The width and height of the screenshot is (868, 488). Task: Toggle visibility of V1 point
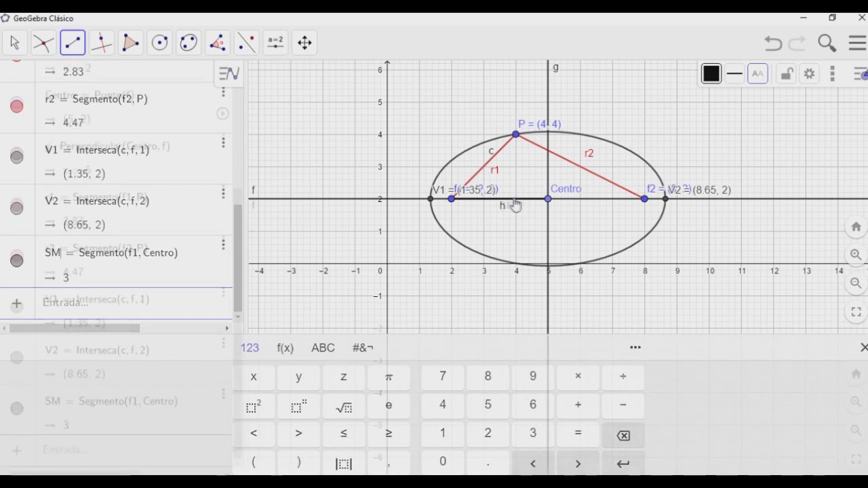tap(17, 157)
